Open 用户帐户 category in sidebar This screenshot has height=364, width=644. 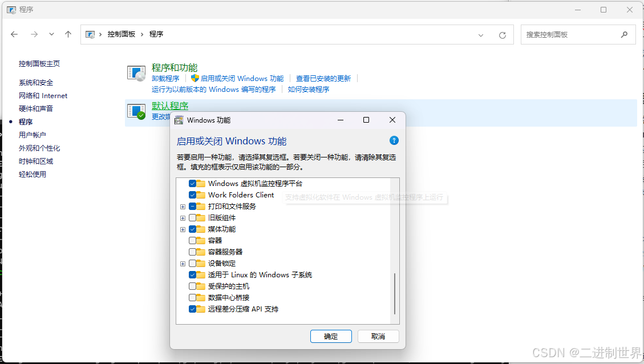tap(33, 135)
